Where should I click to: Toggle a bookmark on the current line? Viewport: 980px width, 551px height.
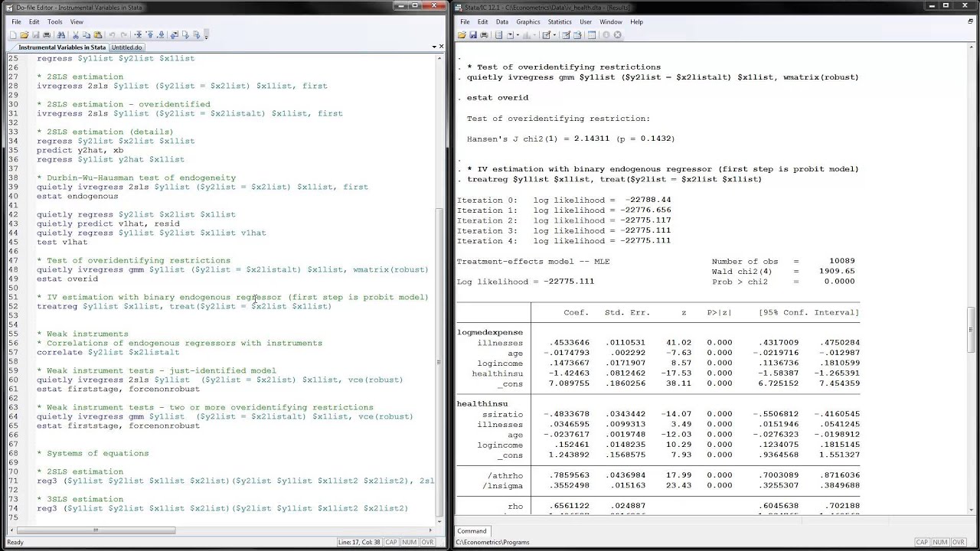[x=138, y=34]
